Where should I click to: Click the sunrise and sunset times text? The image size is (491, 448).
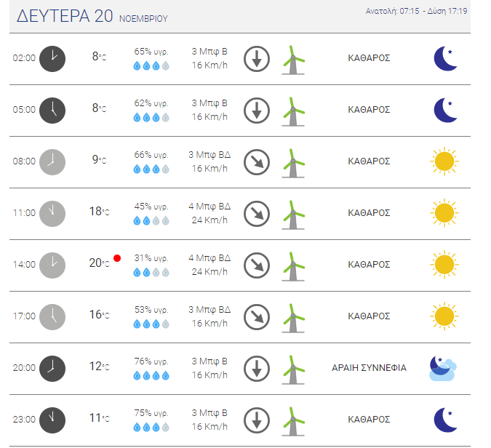(417, 11)
